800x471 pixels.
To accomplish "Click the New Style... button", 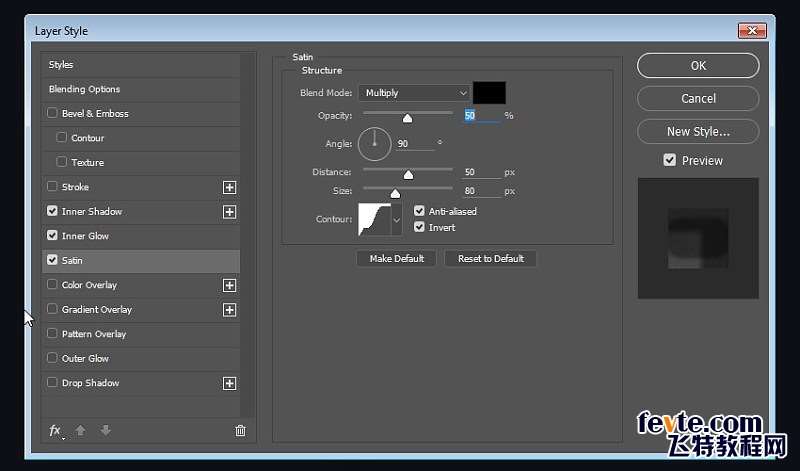I will coord(698,132).
